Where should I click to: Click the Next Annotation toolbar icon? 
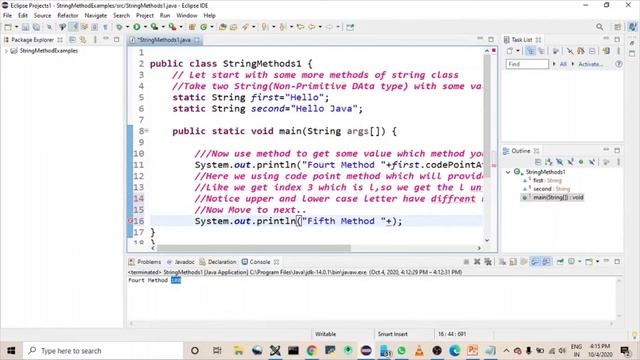(x=265, y=27)
